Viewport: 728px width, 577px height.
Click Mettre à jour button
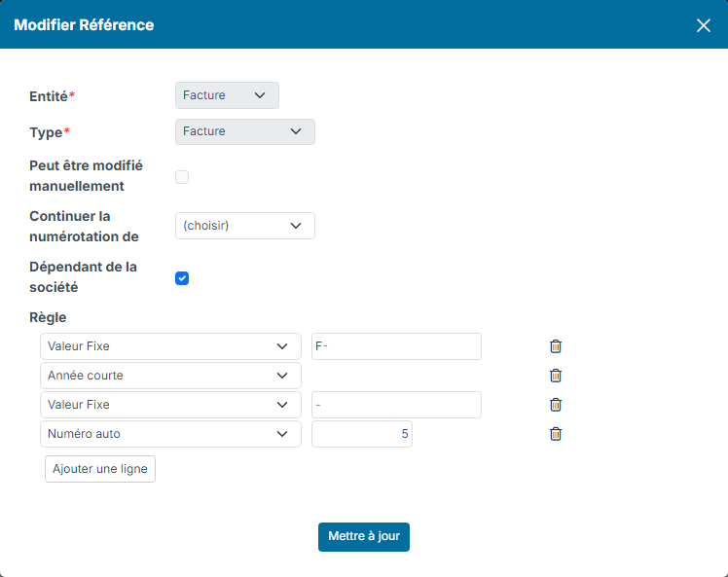(364, 536)
